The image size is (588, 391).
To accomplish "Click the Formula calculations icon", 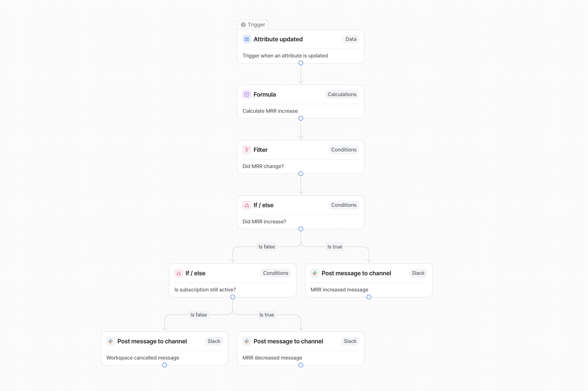I will tap(247, 94).
